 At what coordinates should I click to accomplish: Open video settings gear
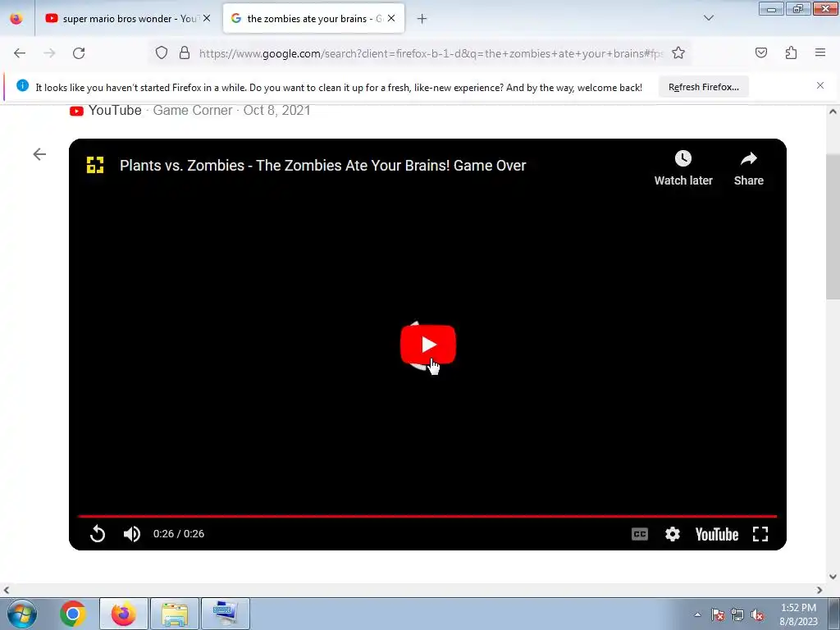tap(673, 534)
